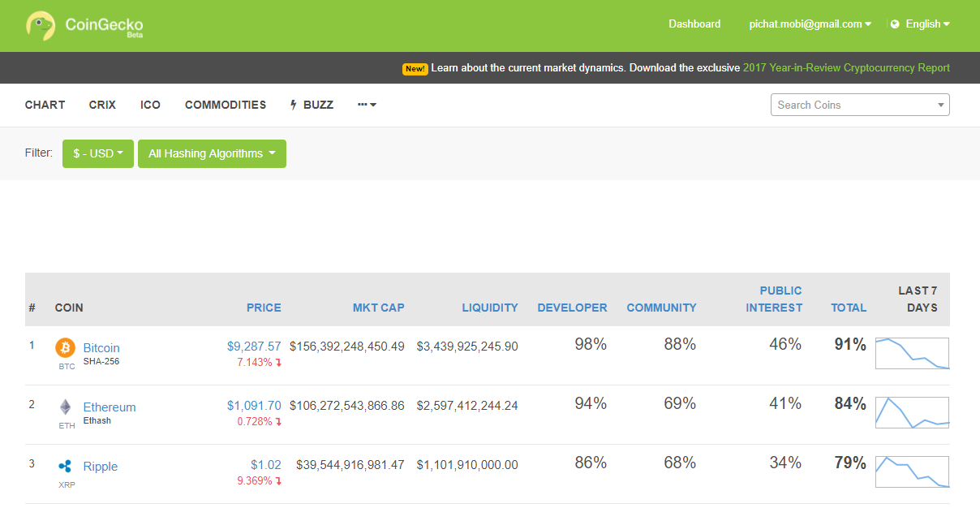Open the English language dropdown

[927, 24]
